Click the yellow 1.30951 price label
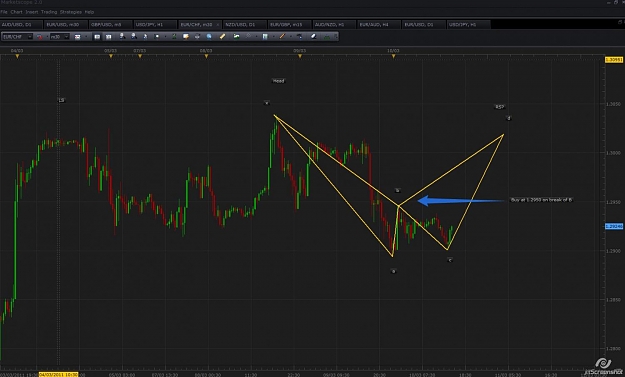This screenshot has height=377, width=625. [x=614, y=60]
